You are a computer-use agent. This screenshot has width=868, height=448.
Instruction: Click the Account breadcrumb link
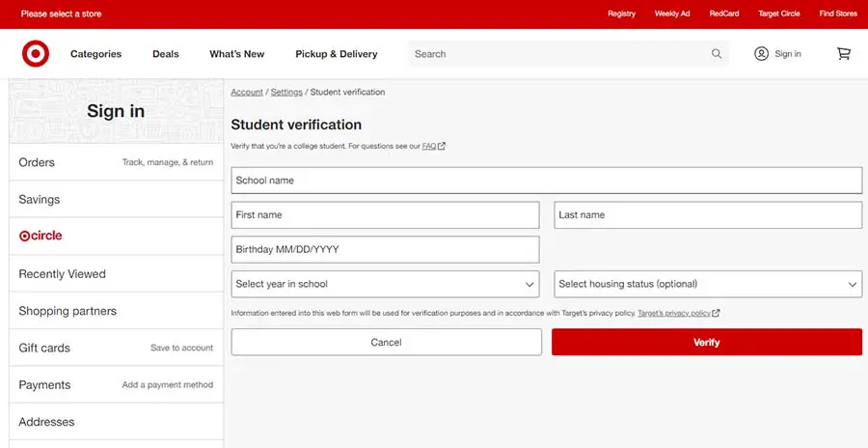tap(247, 92)
